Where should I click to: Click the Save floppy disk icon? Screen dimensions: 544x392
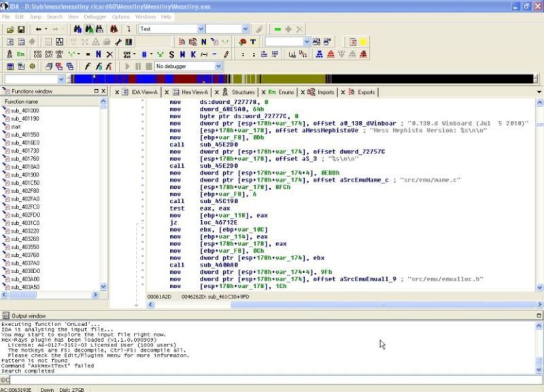21,29
